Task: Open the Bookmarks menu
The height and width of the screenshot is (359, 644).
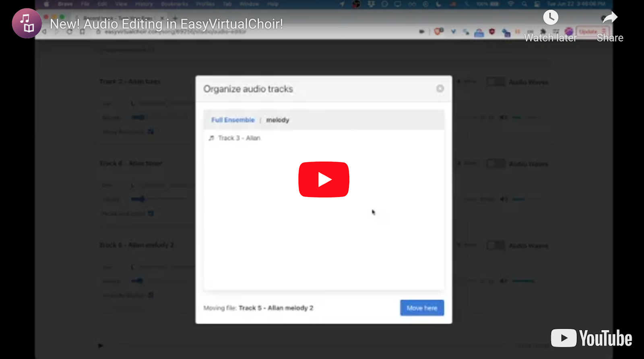Action: (174, 4)
